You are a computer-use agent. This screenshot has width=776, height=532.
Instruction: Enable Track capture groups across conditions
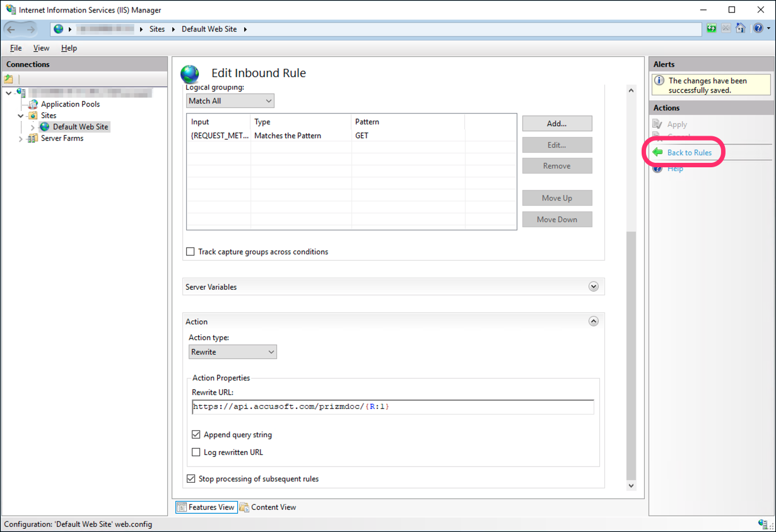point(191,252)
